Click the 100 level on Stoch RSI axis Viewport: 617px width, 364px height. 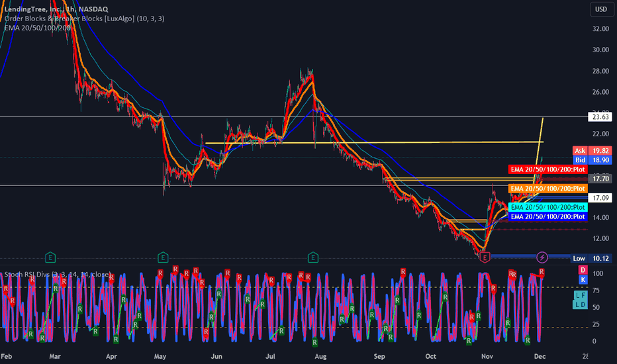pos(597,273)
